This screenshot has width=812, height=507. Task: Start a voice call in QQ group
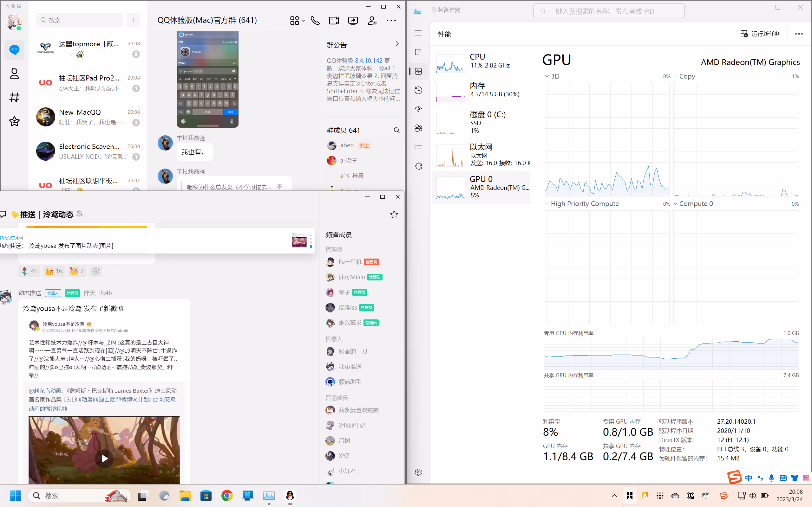(315, 21)
